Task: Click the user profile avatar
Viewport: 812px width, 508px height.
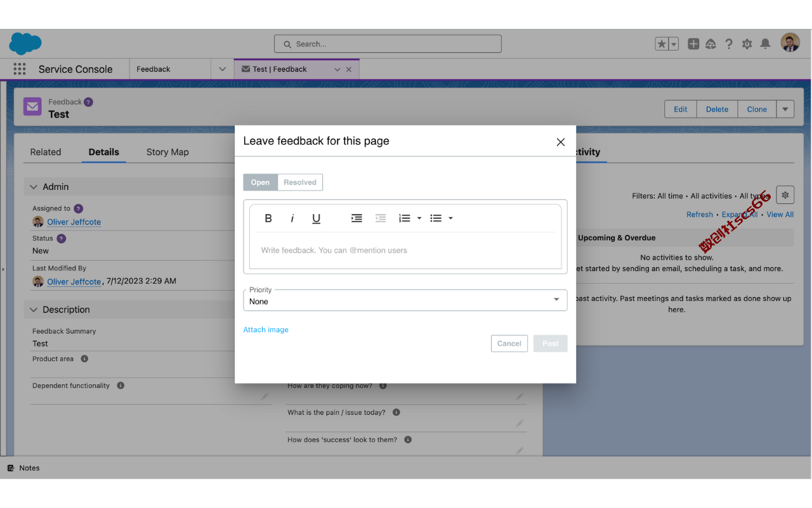Action: pyautogui.click(x=790, y=43)
